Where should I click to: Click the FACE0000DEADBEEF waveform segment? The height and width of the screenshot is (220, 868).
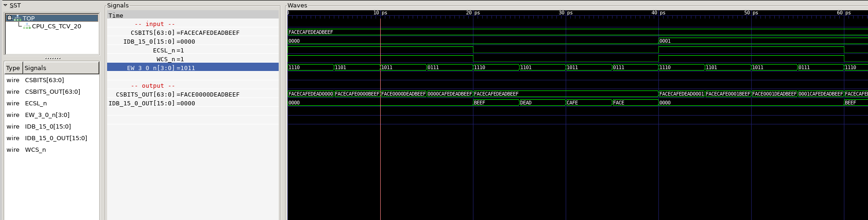click(x=403, y=94)
